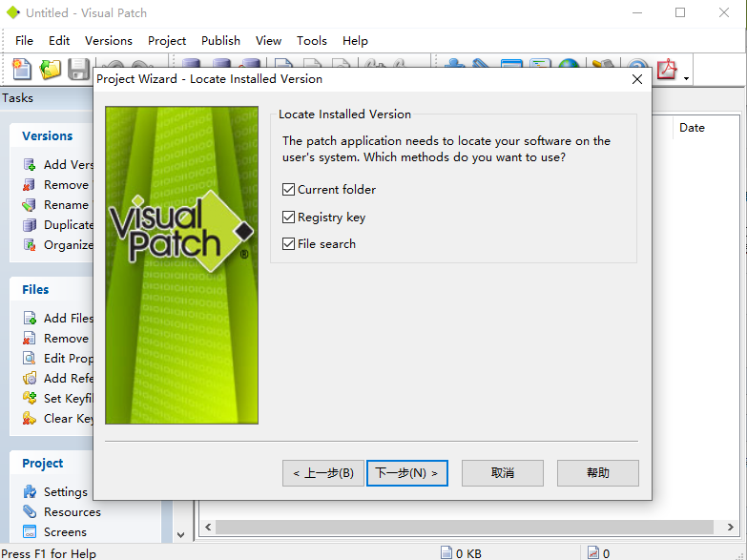The width and height of the screenshot is (747, 560).
Task: Click the Add Version icon in Tasks
Action: coord(30,165)
